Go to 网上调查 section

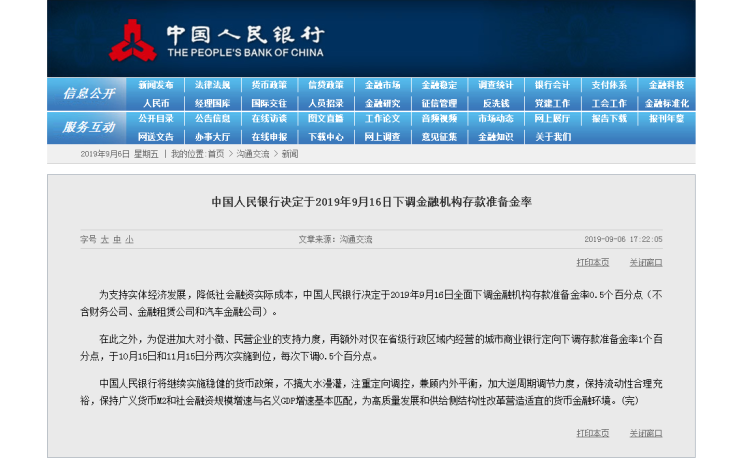pyautogui.click(x=382, y=137)
